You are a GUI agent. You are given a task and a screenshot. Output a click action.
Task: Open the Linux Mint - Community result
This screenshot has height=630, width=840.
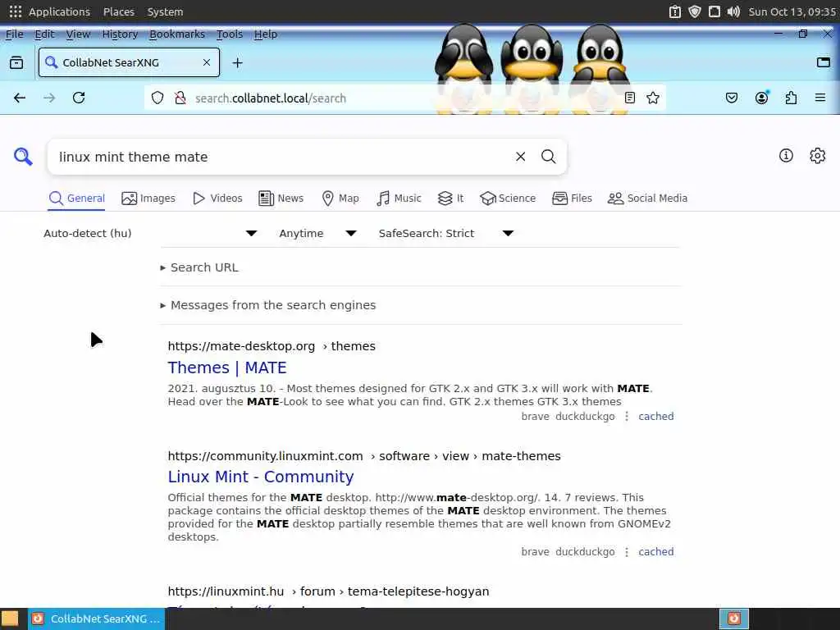(x=261, y=477)
